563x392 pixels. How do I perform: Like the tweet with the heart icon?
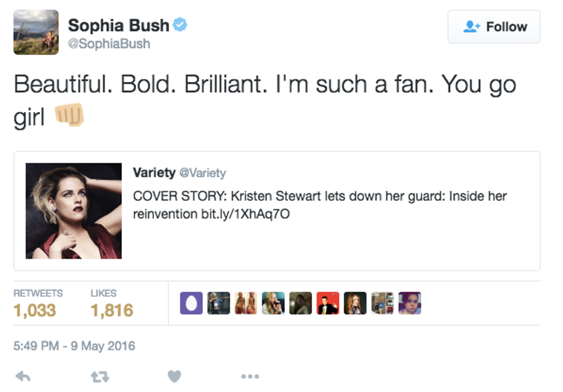175,377
